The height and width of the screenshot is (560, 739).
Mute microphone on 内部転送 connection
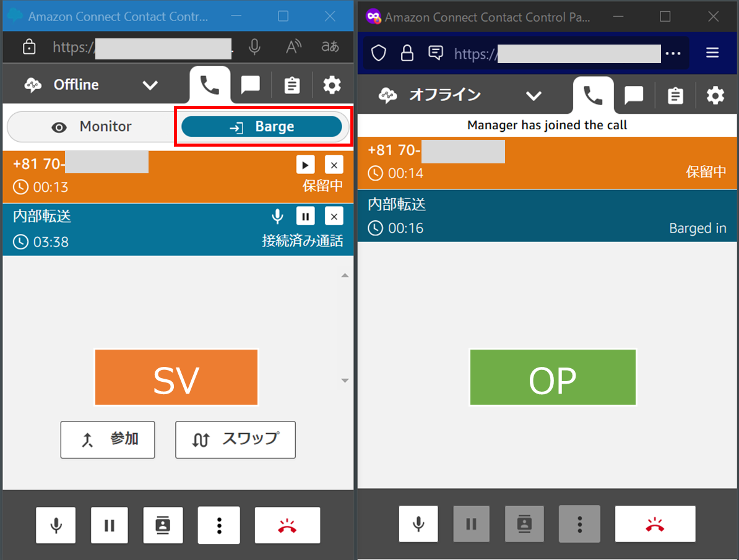pyautogui.click(x=278, y=217)
